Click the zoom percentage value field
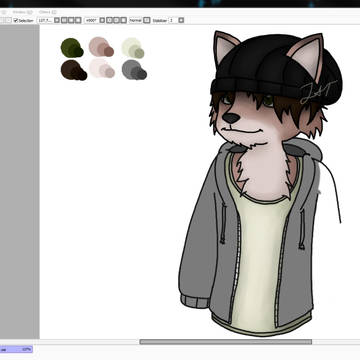The height and width of the screenshot is (360, 360). (46, 20)
